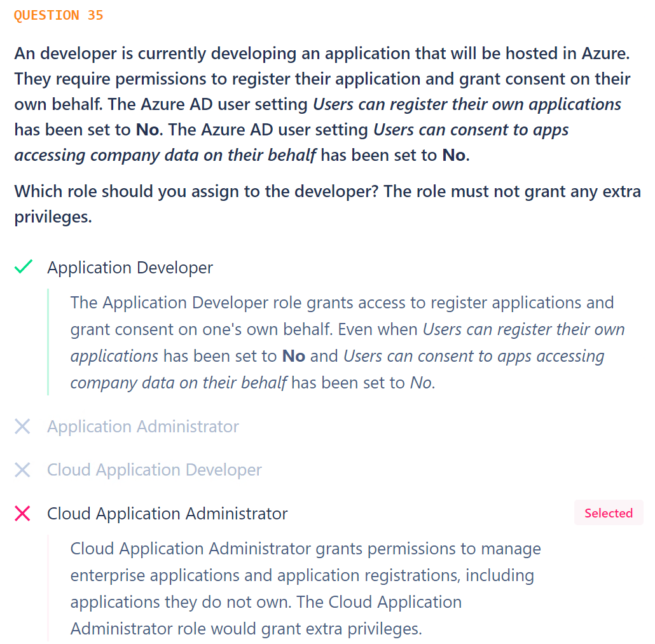655x644 pixels.
Task: Click the Cloud Application Administrator explanation text
Action: [306, 589]
